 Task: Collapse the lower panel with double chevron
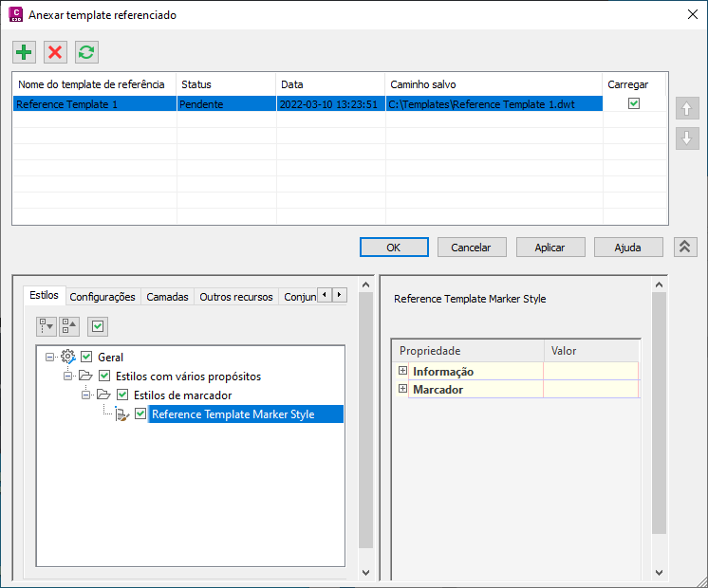tap(685, 247)
